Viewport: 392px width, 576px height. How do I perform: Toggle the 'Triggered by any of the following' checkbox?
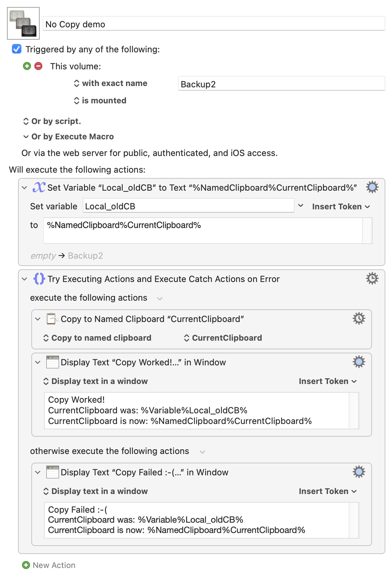click(x=17, y=49)
